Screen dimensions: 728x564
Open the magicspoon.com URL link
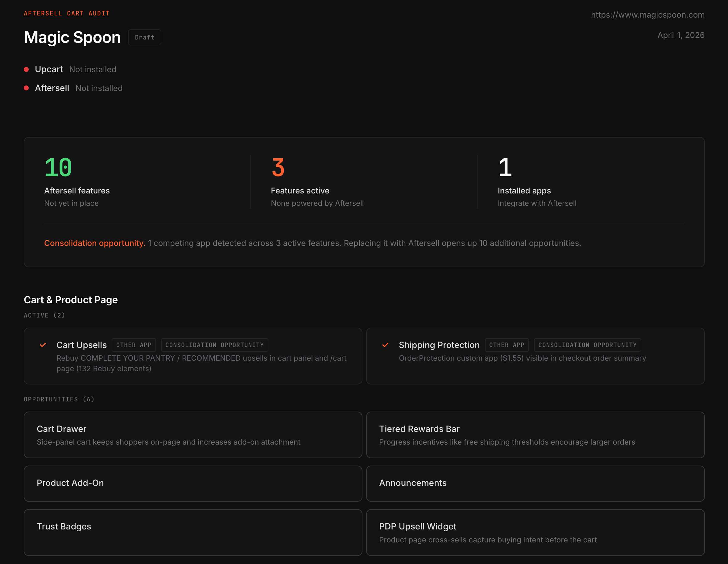648,15
